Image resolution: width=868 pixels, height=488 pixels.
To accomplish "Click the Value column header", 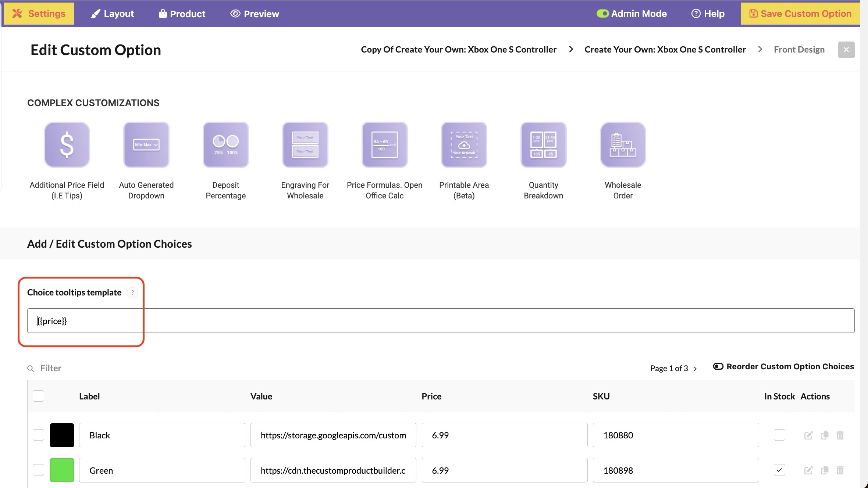I will [261, 396].
